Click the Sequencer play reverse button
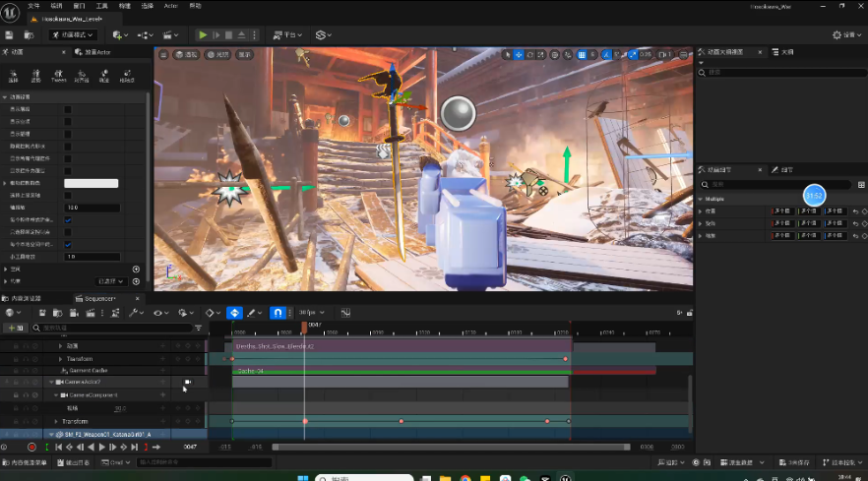Screen dimensions: 868x481 click(x=91, y=447)
